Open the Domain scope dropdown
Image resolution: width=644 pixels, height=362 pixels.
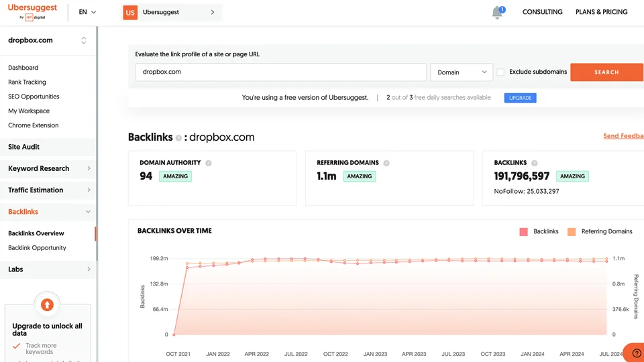[462, 72]
